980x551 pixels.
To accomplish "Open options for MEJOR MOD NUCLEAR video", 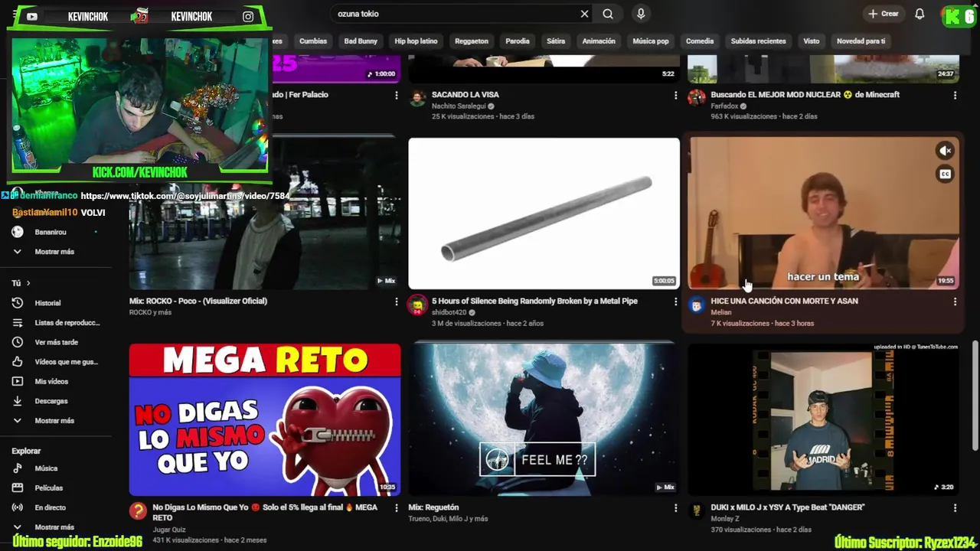I will coord(955,95).
